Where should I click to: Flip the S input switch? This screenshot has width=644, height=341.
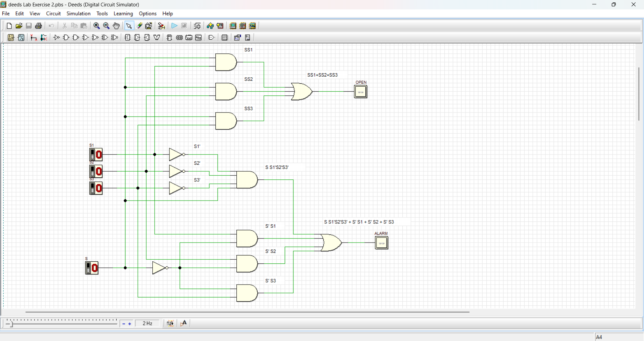tap(89, 268)
